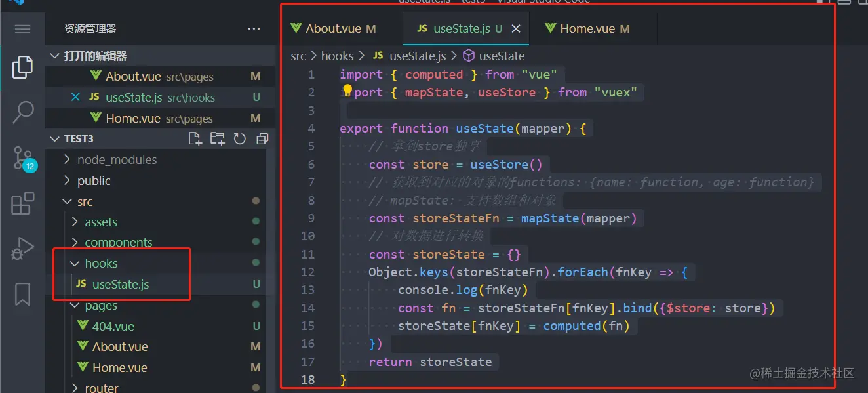The image size is (868, 393).
Task: Open the Extensions view icon
Action: point(23,203)
